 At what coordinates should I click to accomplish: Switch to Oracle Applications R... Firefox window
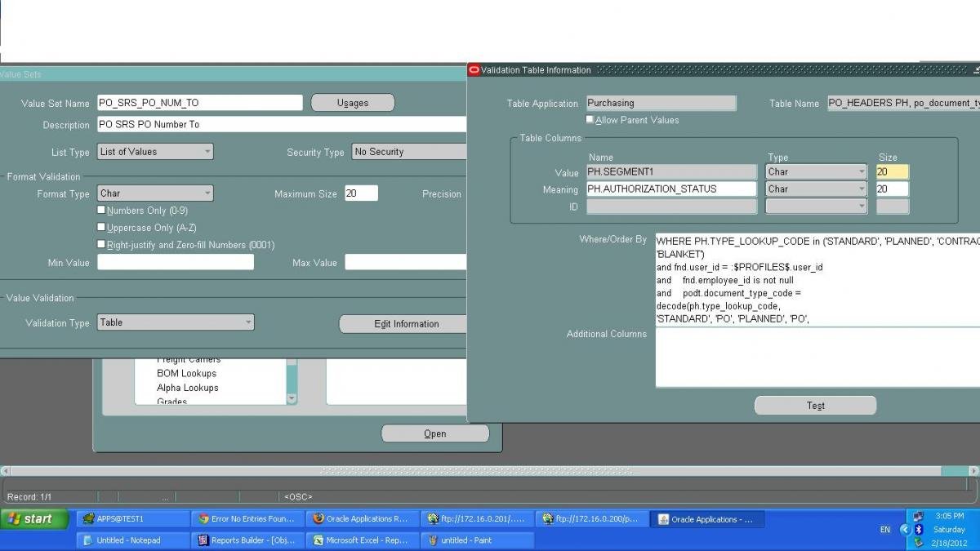point(363,519)
